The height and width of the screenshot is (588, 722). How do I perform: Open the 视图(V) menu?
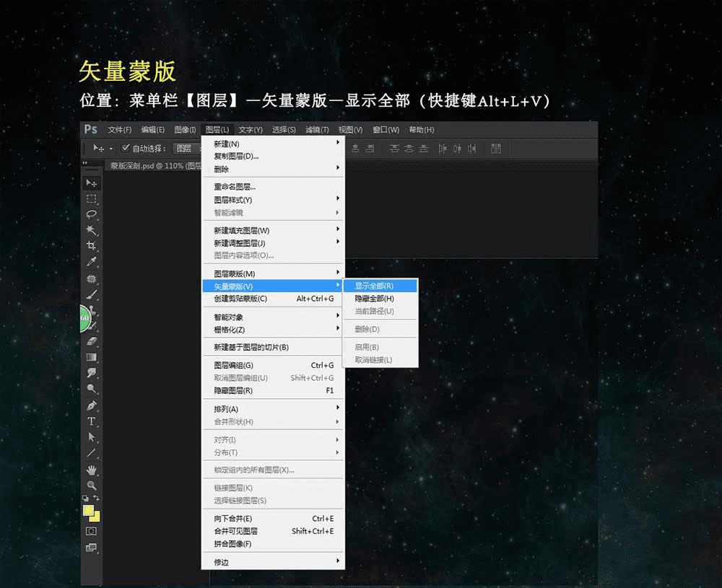click(350, 130)
